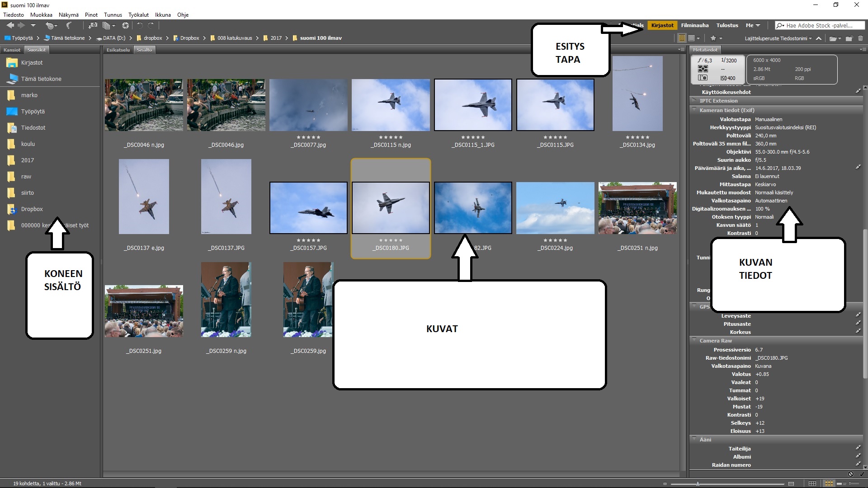Click the Refine copy-stack icon
Screen dimensions: 868x488
107,26
